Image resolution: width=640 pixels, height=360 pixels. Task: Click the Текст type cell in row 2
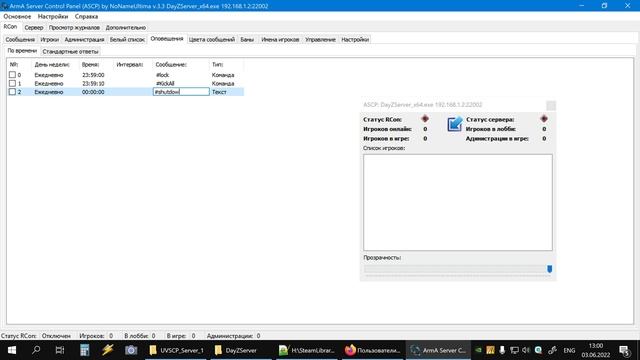pyautogui.click(x=219, y=92)
